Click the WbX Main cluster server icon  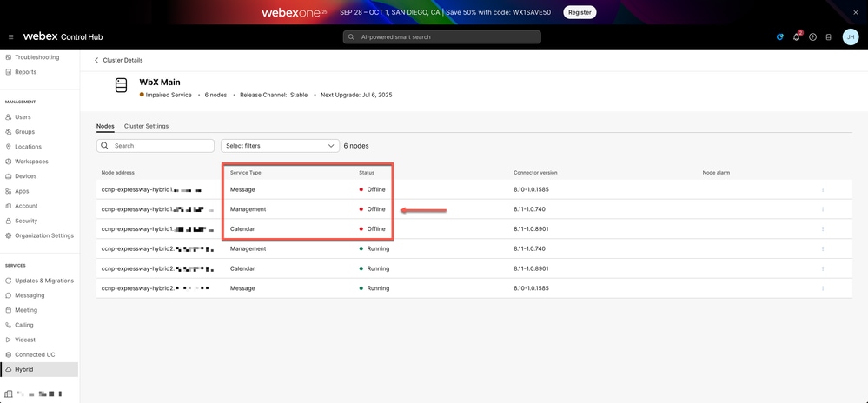tap(122, 85)
